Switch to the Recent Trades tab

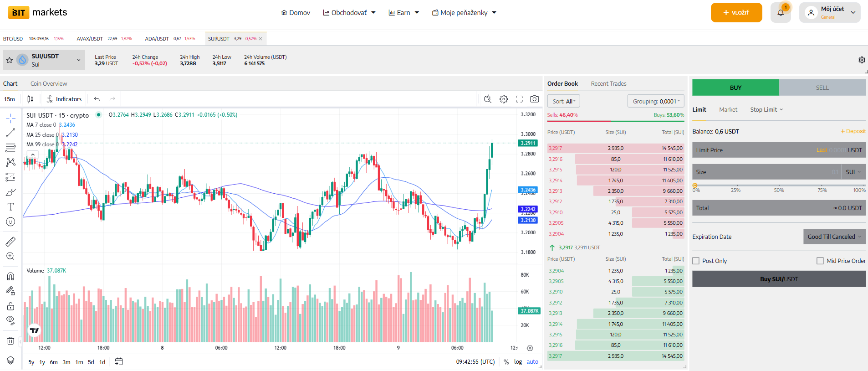608,84
